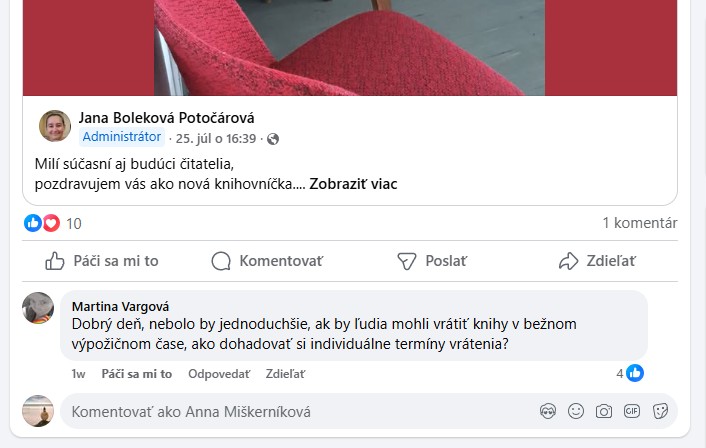Click the like icon on Martina's comment
The width and height of the screenshot is (706, 448).
click(635, 373)
